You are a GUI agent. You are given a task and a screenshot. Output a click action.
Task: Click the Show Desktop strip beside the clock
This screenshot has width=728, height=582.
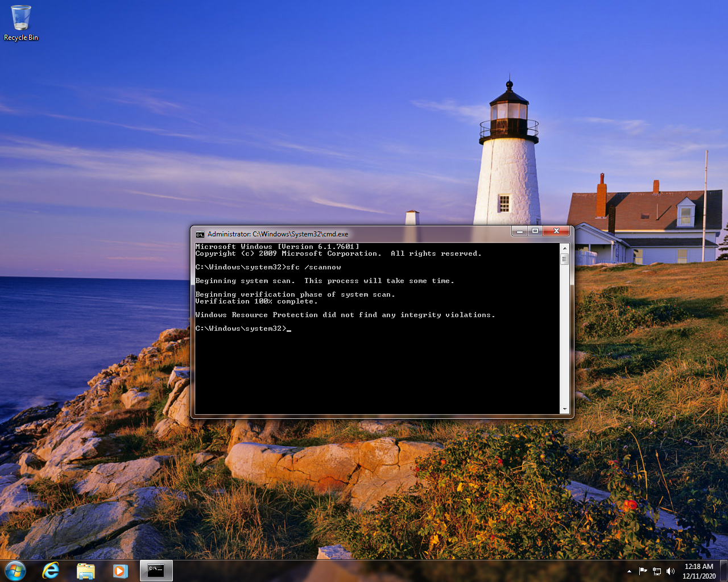[x=723, y=571]
